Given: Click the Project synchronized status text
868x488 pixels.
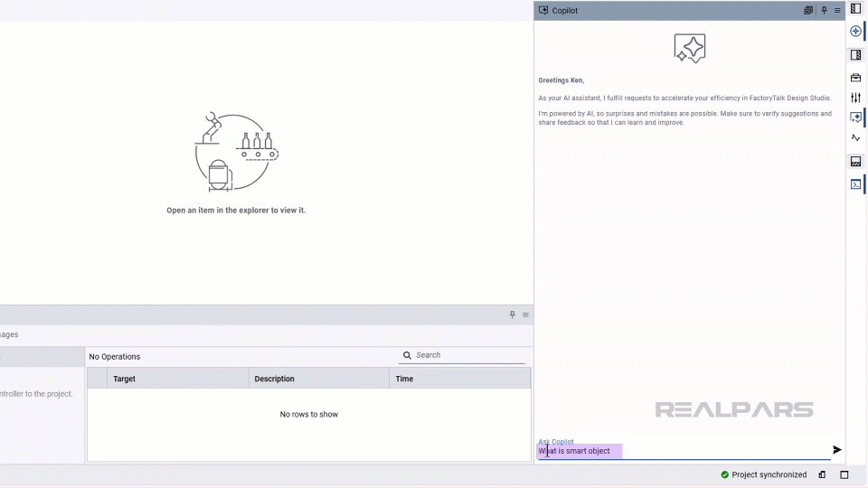Looking at the screenshot, I should [x=769, y=474].
